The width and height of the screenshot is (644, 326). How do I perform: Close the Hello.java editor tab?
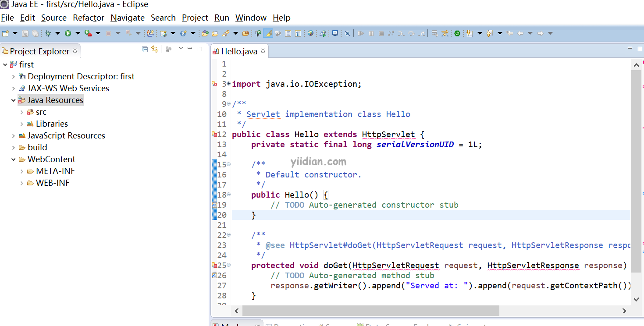pyautogui.click(x=263, y=51)
